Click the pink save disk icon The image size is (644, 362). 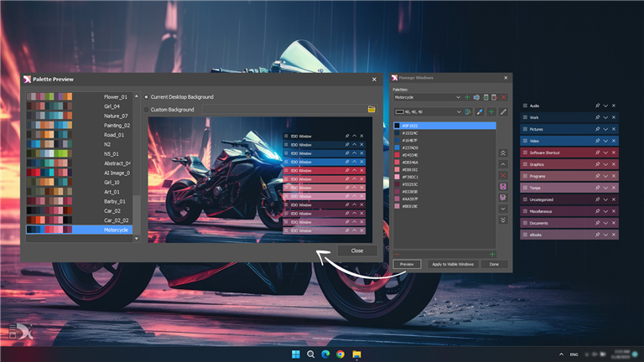point(503,186)
